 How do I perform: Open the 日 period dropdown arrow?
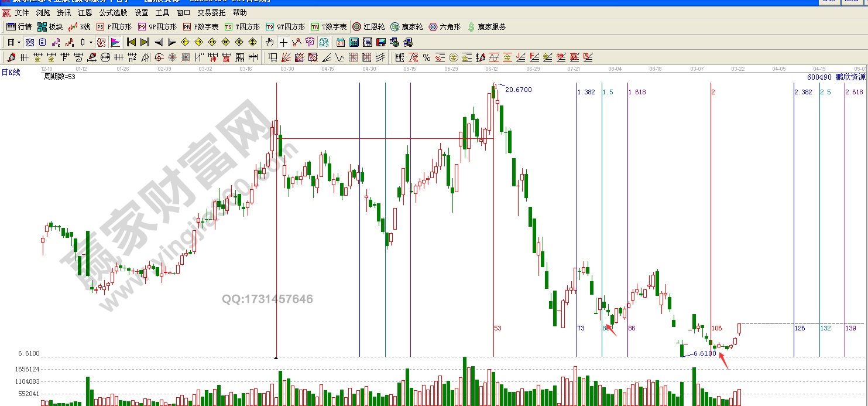(x=19, y=42)
